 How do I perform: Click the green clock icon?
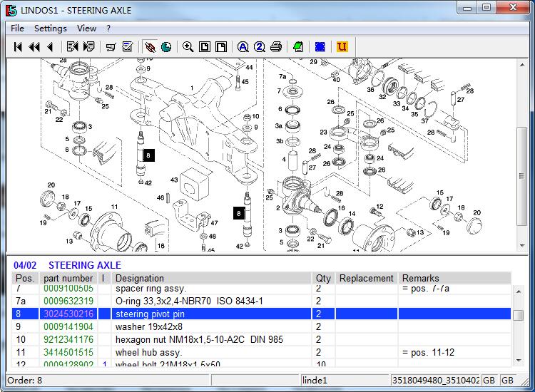click(x=166, y=47)
